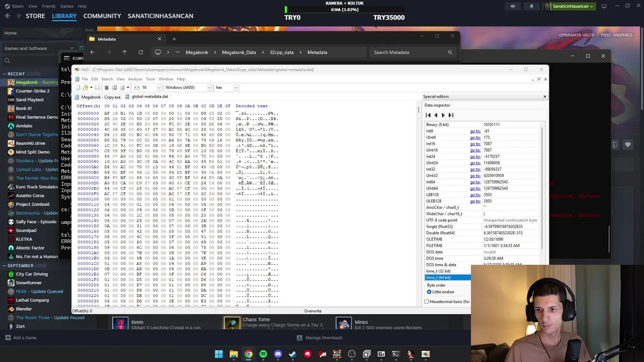644x362 pixels.
Task: Click the Steam back navigation arrow
Action: [8, 16]
